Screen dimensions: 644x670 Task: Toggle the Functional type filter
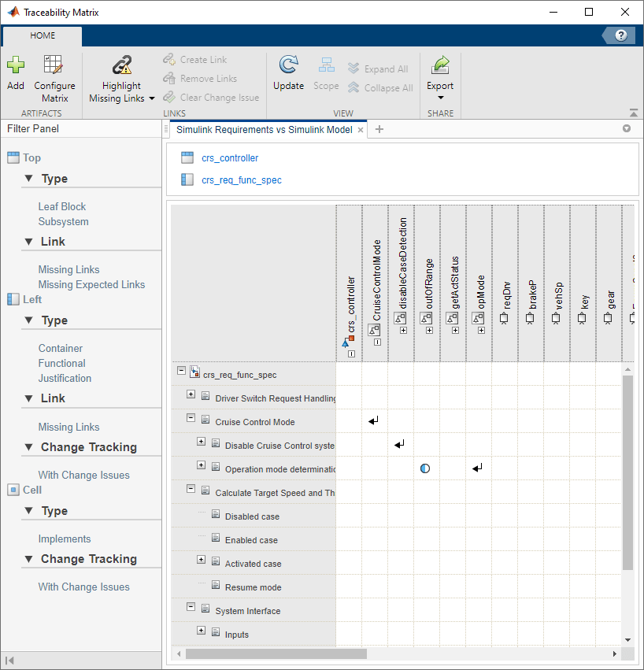click(61, 363)
